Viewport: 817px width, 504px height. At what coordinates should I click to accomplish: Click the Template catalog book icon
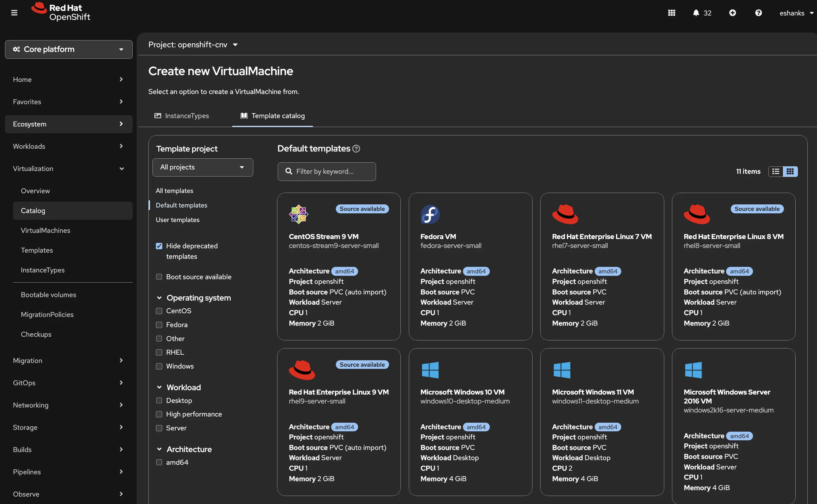[244, 116]
